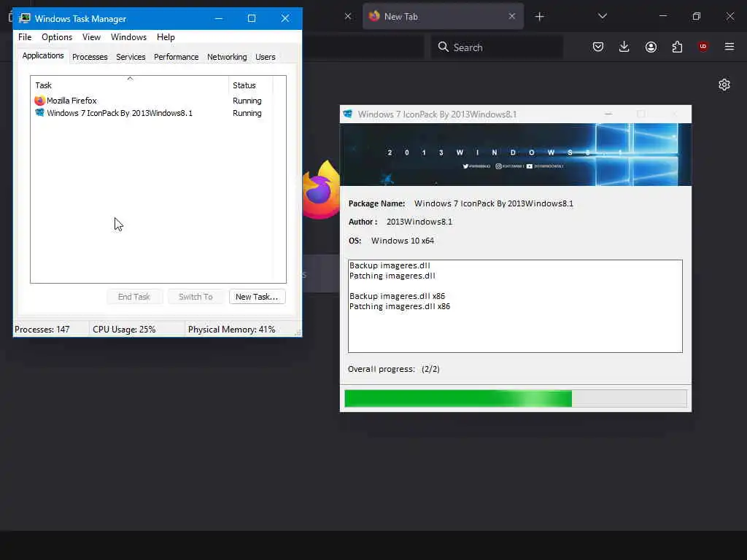Click the large Firefox logo on New Tab
The height and width of the screenshot is (560, 747).
tap(321, 190)
